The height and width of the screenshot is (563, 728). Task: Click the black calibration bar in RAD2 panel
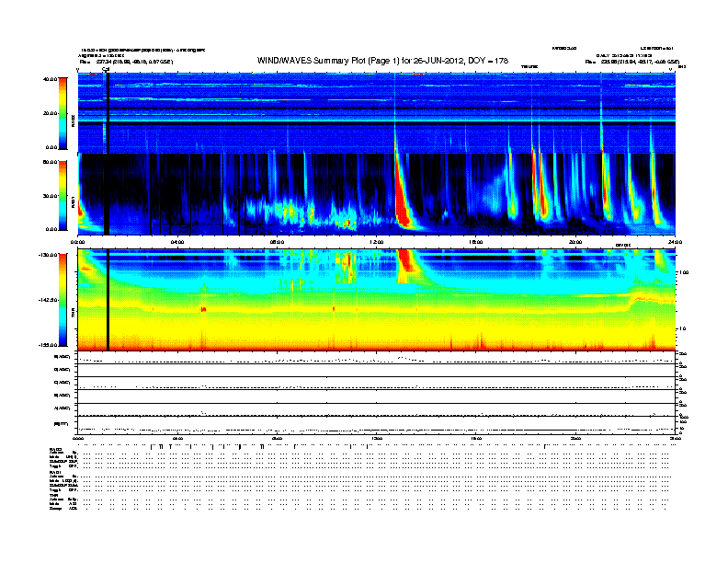(x=108, y=113)
